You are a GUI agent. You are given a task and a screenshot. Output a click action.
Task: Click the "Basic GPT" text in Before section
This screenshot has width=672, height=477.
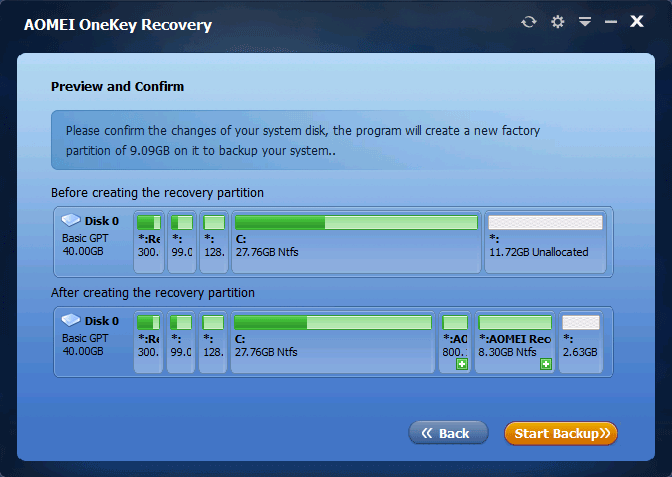85,238
